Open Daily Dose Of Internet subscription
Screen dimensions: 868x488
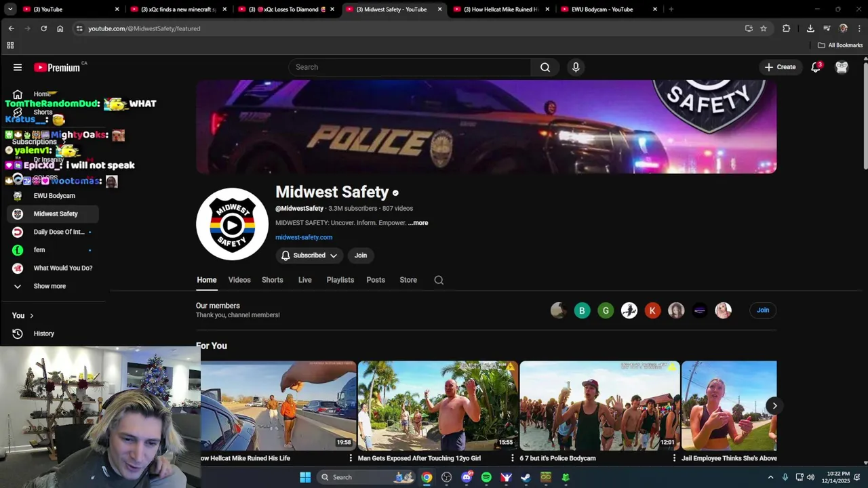point(53,232)
